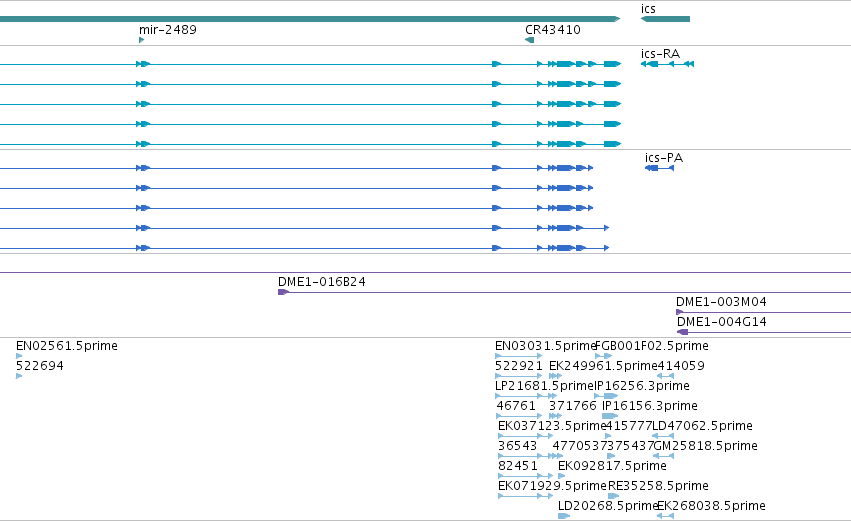This screenshot has height=521, width=851.
Task: Select the EK268038.5prime reverse EST glyph
Action: click(665, 516)
